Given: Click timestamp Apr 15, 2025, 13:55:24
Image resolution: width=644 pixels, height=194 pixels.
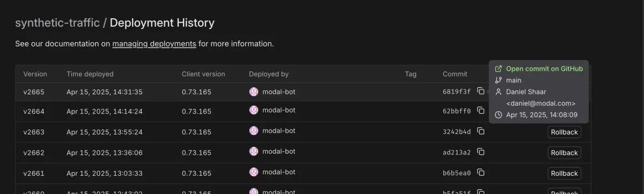Looking at the screenshot, I should click(x=105, y=132).
